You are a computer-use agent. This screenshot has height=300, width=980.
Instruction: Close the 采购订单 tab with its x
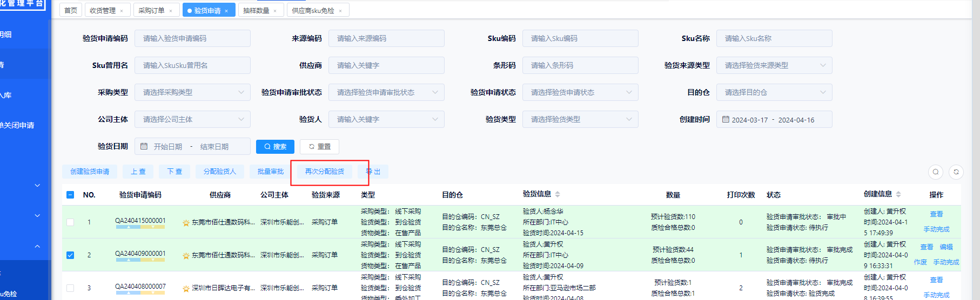pyautogui.click(x=171, y=11)
